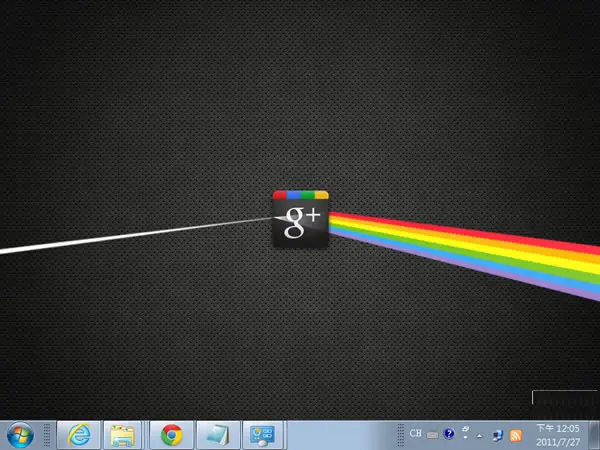This screenshot has width=600, height=450.
Task: Click the language bar dotted grip handle
Action: (401, 435)
